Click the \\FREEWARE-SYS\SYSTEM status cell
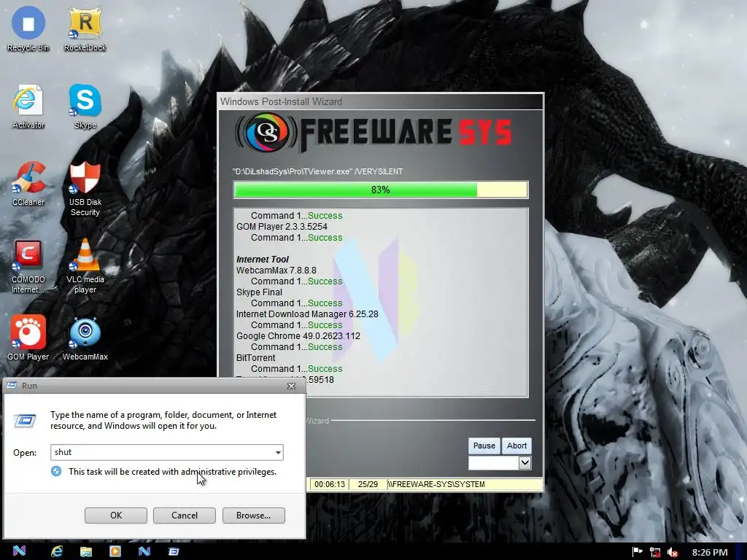The width and height of the screenshot is (747, 560). click(465, 484)
